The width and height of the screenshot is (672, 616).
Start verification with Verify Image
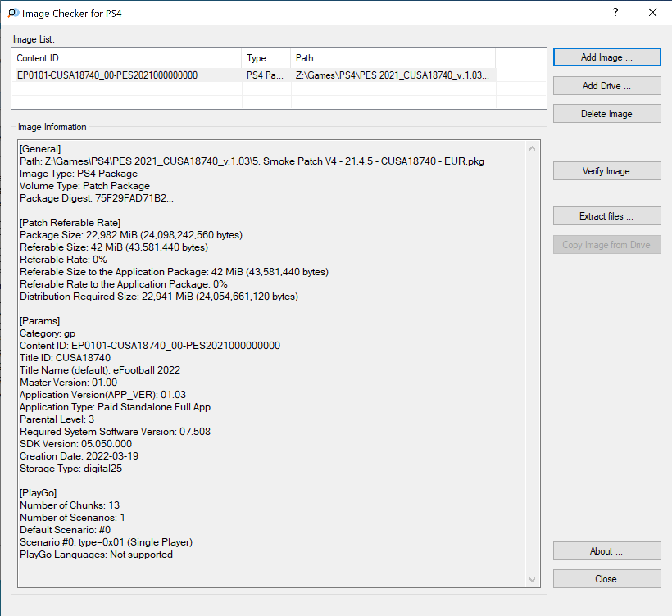coord(606,171)
